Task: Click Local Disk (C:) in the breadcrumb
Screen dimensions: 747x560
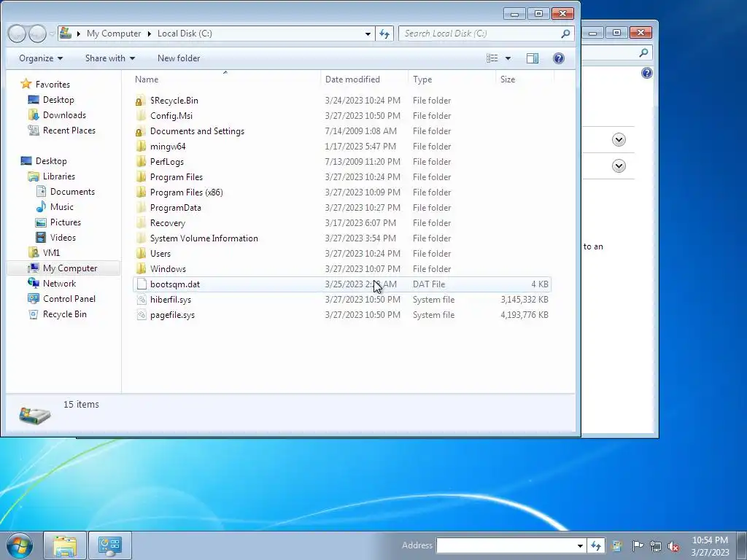Action: (185, 34)
